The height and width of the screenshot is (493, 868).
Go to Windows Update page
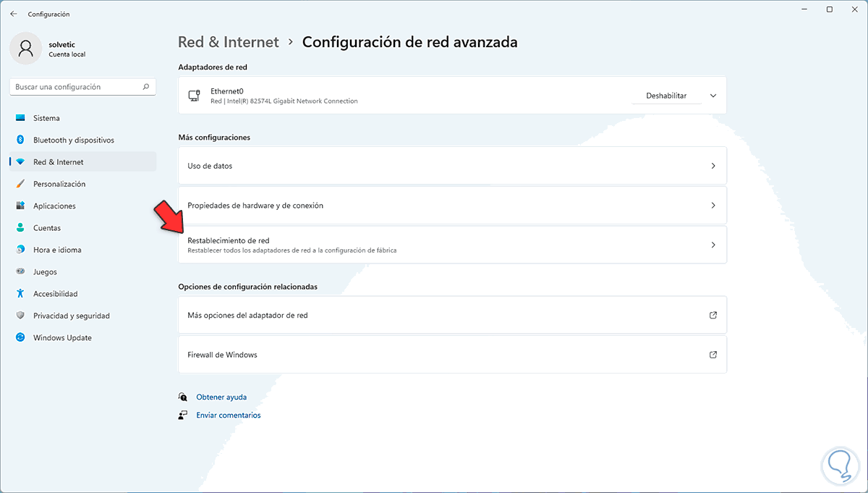coord(83,338)
